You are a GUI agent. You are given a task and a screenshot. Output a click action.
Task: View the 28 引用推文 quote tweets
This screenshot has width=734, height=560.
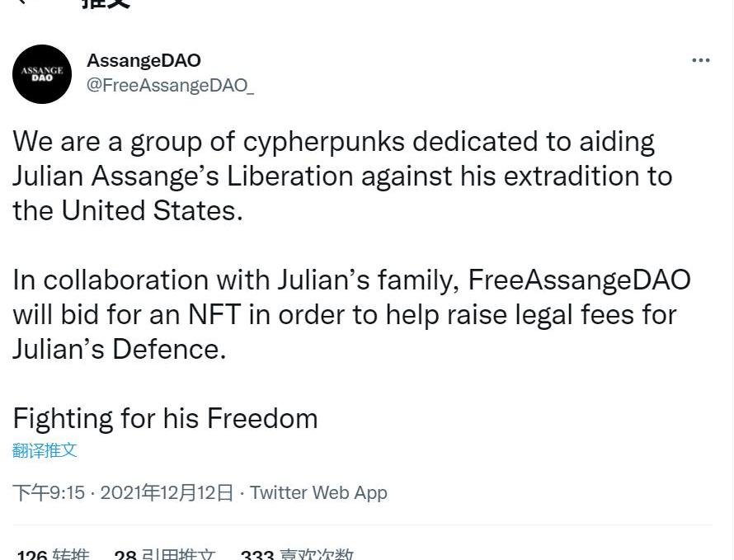coord(165,554)
